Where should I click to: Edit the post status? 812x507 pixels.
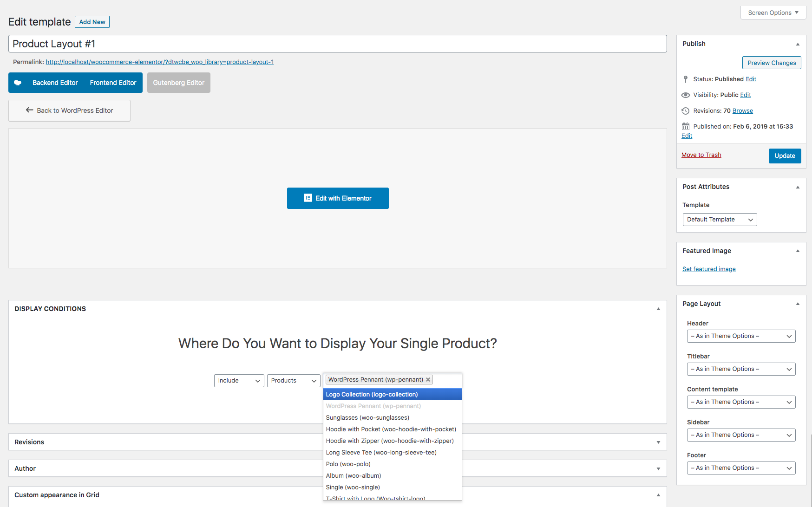(x=751, y=79)
